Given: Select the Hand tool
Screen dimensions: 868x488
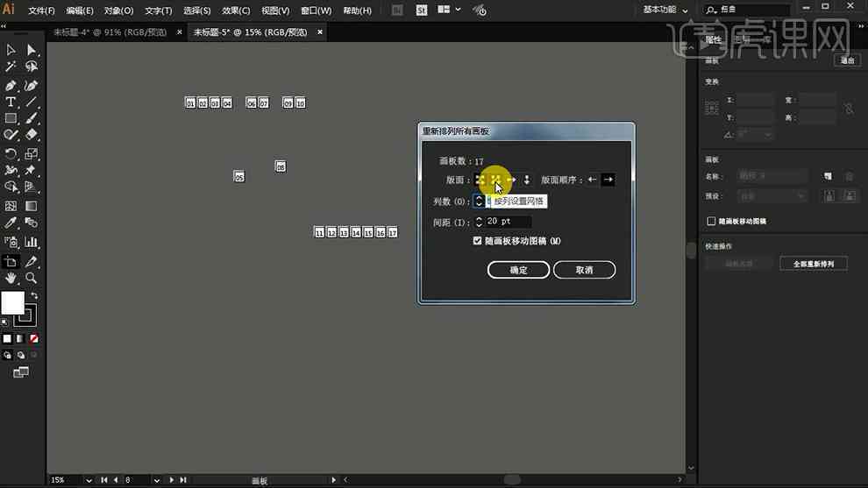Looking at the screenshot, I should pyautogui.click(x=11, y=278).
